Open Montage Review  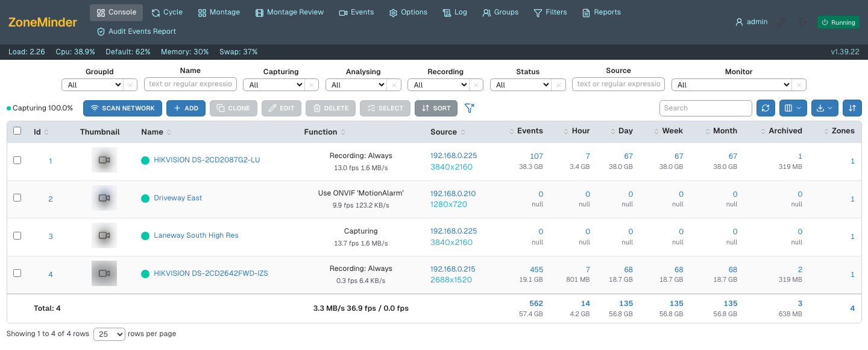tap(289, 12)
